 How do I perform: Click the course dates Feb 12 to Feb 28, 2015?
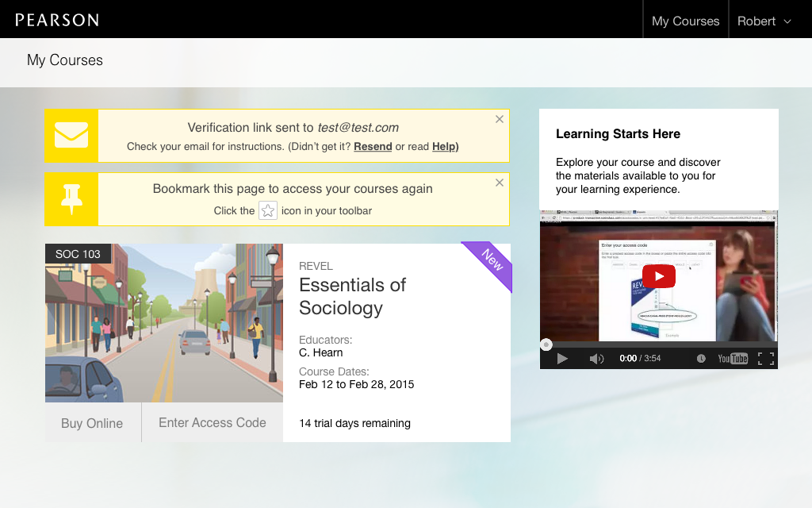(x=356, y=384)
